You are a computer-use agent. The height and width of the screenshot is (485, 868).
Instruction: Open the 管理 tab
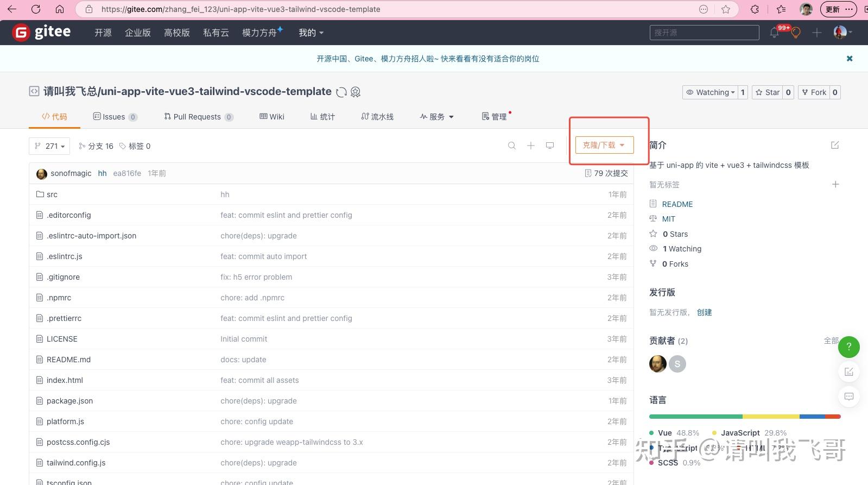click(494, 117)
